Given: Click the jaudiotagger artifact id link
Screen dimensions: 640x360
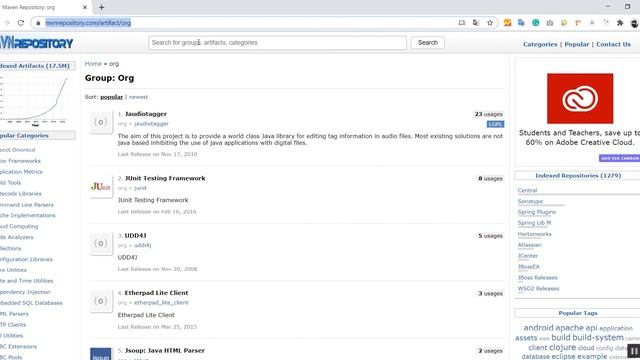Looking at the screenshot, I should tap(151, 124).
